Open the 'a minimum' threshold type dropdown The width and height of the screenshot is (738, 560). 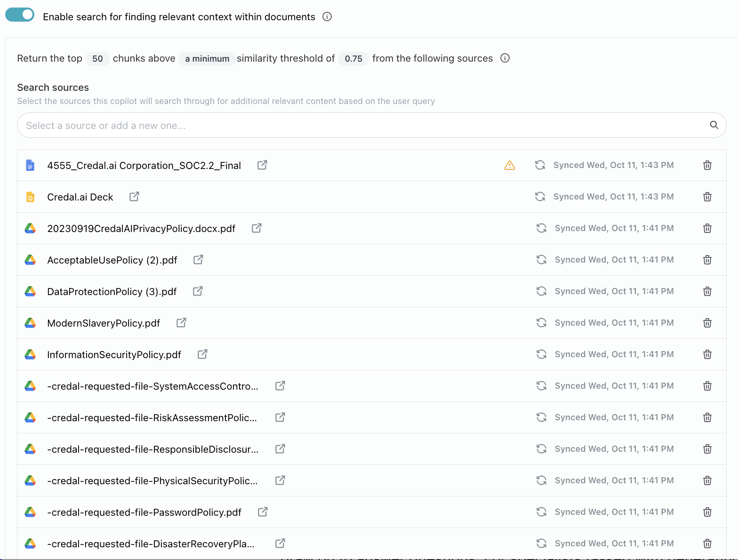tap(207, 59)
